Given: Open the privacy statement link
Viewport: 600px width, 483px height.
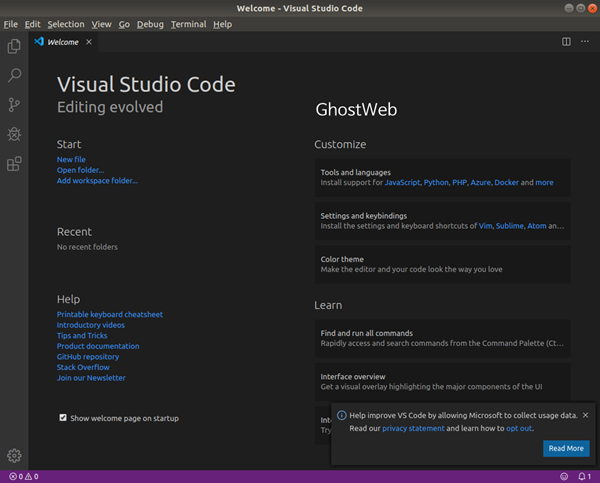Looking at the screenshot, I should coord(413,428).
